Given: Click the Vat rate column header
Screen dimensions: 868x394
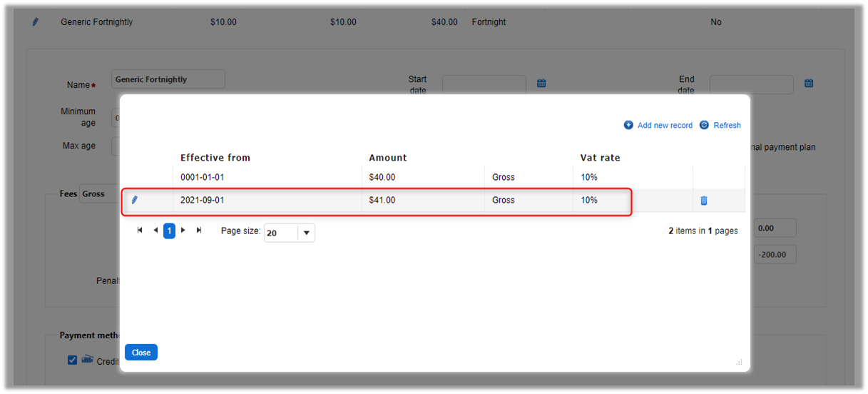Looking at the screenshot, I should 600,158.
